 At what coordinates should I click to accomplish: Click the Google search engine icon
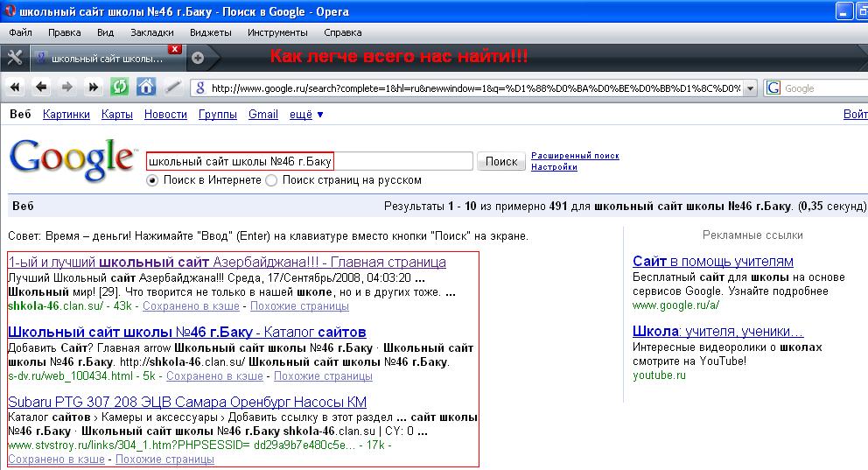(x=773, y=88)
